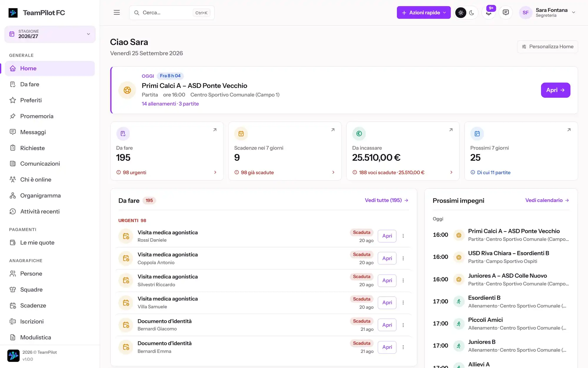Switch to dark theme moon icon

(472, 13)
